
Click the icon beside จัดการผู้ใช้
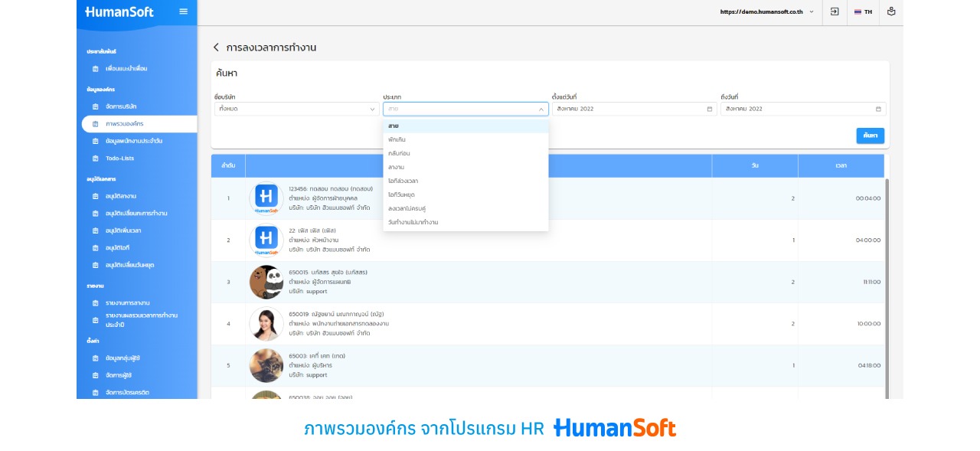pyautogui.click(x=96, y=375)
